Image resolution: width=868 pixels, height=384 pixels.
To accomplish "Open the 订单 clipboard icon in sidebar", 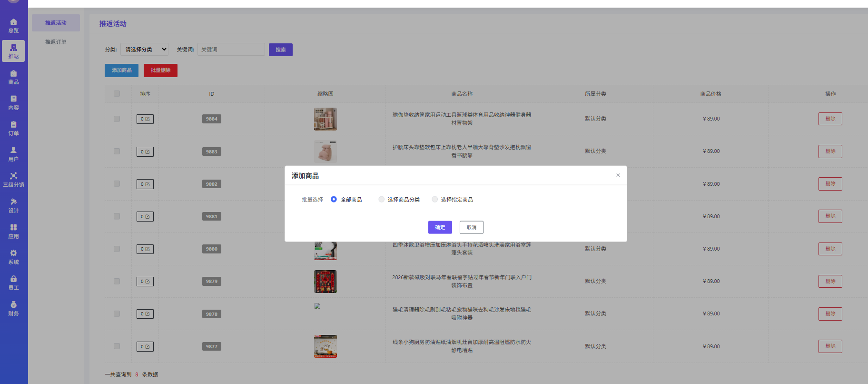I will click(x=13, y=125).
